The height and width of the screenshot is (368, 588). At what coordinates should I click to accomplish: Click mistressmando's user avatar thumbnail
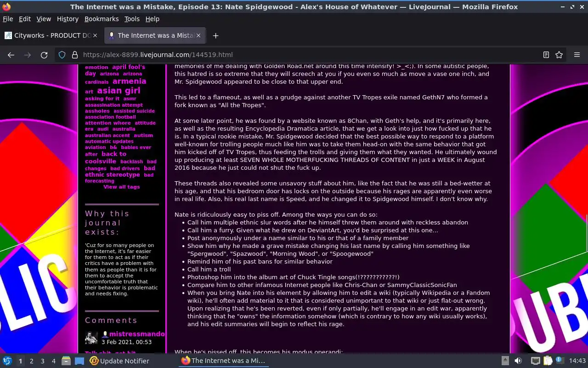[x=91, y=338]
